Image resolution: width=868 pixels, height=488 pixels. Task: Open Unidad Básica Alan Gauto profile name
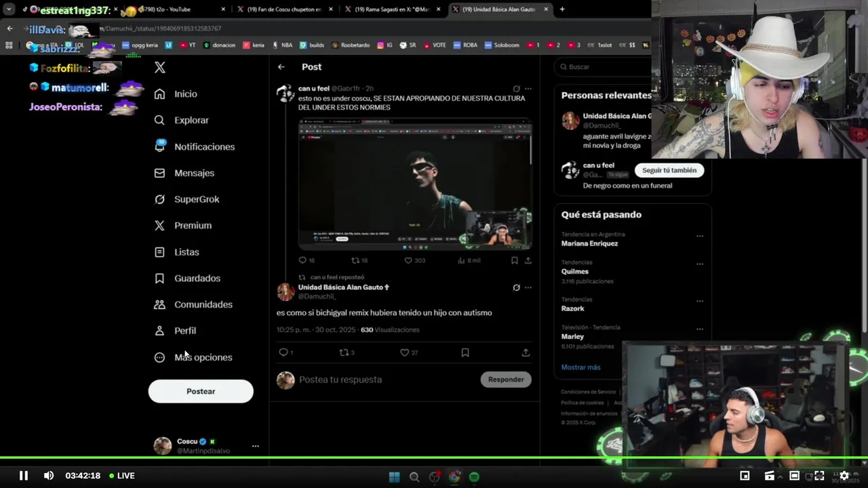point(344,287)
